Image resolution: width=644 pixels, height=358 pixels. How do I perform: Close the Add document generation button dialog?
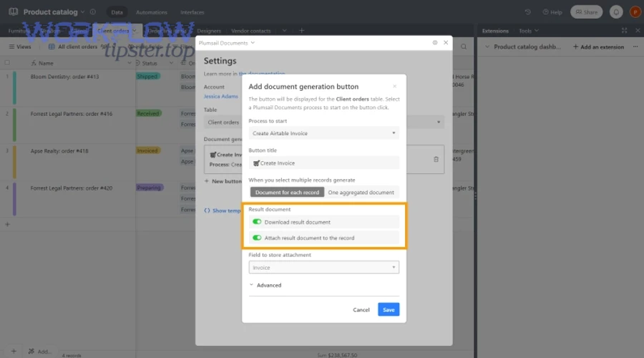click(395, 87)
